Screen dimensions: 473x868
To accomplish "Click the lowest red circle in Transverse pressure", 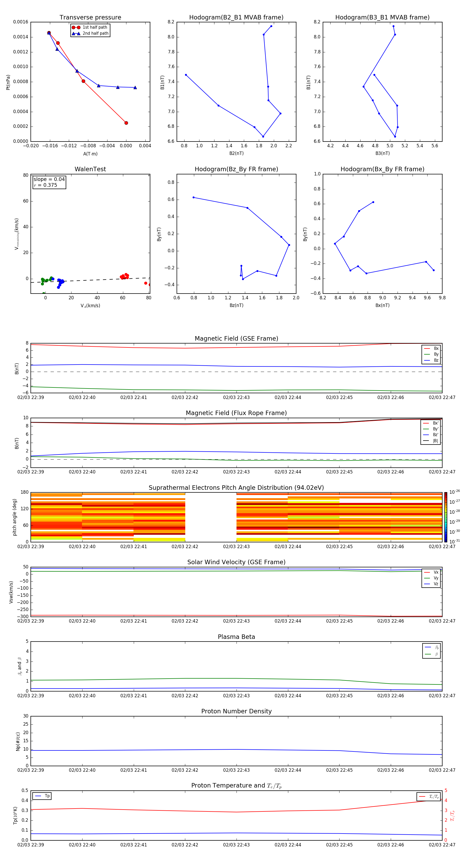I will (x=126, y=123).
